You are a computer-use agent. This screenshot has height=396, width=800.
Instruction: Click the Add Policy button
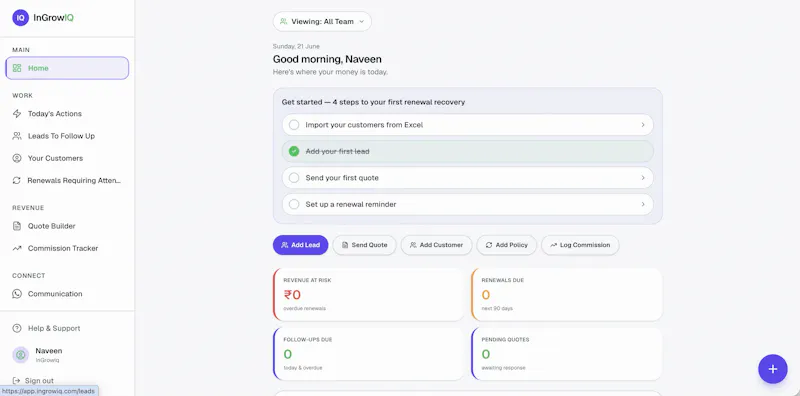506,245
